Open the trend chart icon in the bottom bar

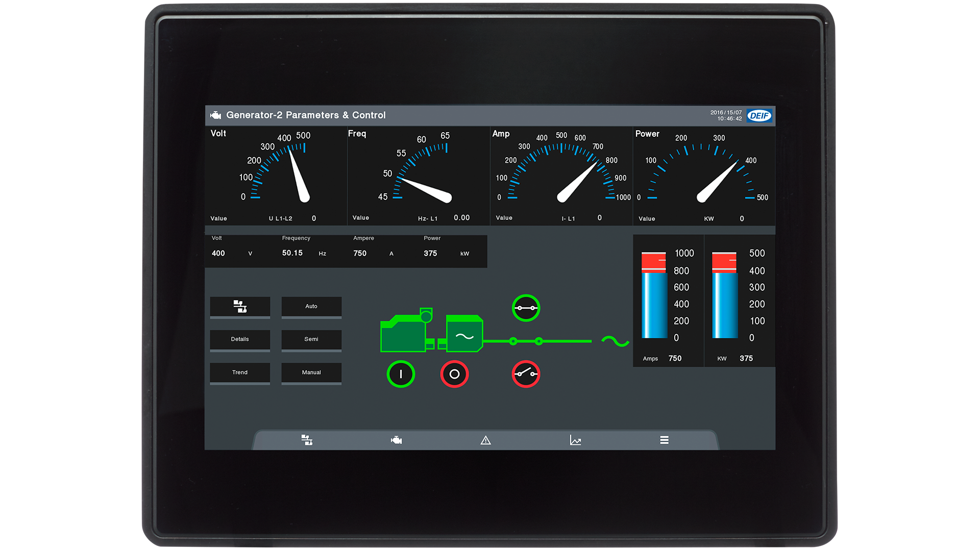click(x=575, y=440)
